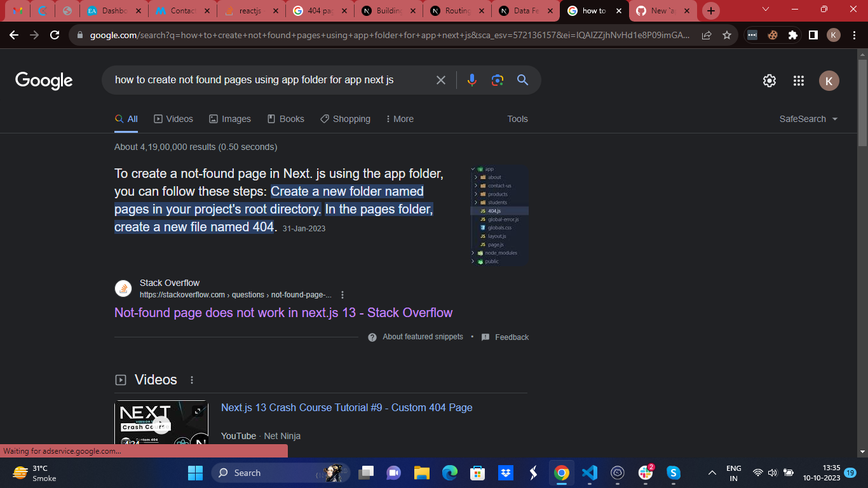This screenshot has width=868, height=488.
Task: Open Chrome tab search dropdown
Action: tap(765, 10)
